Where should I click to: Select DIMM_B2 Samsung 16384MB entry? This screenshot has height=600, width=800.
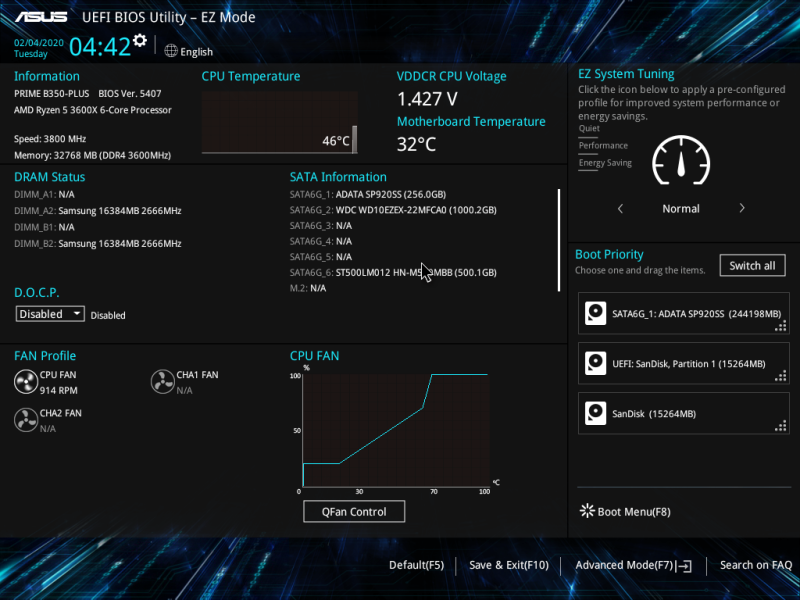tap(97, 244)
